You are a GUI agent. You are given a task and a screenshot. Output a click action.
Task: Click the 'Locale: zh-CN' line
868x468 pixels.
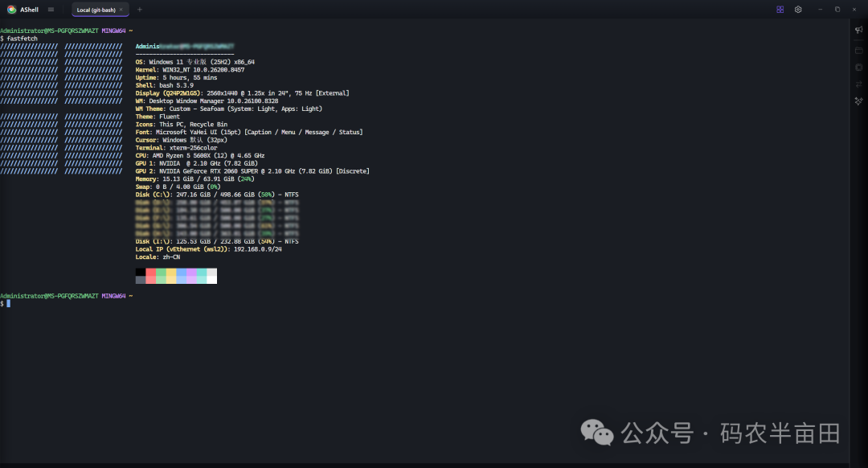pyautogui.click(x=158, y=257)
